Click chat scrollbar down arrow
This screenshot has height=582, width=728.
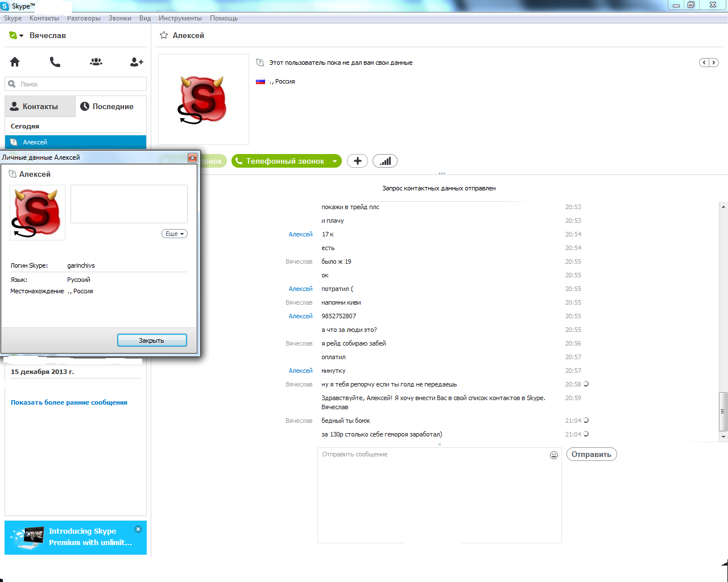click(x=723, y=436)
